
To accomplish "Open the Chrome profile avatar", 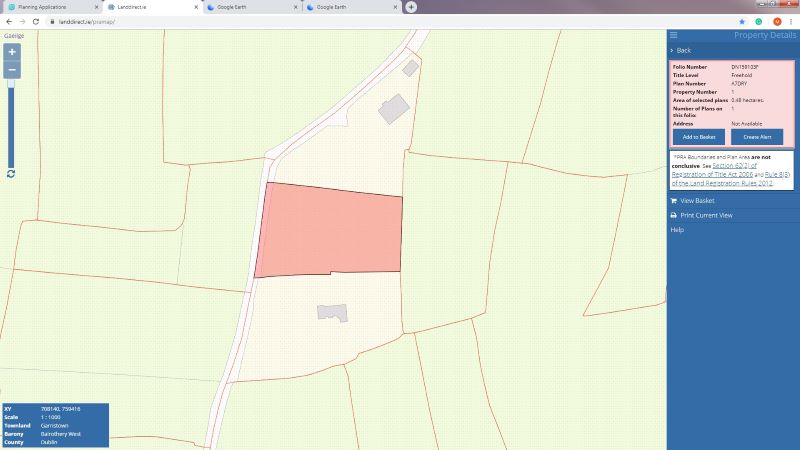I will pyautogui.click(x=777, y=21).
